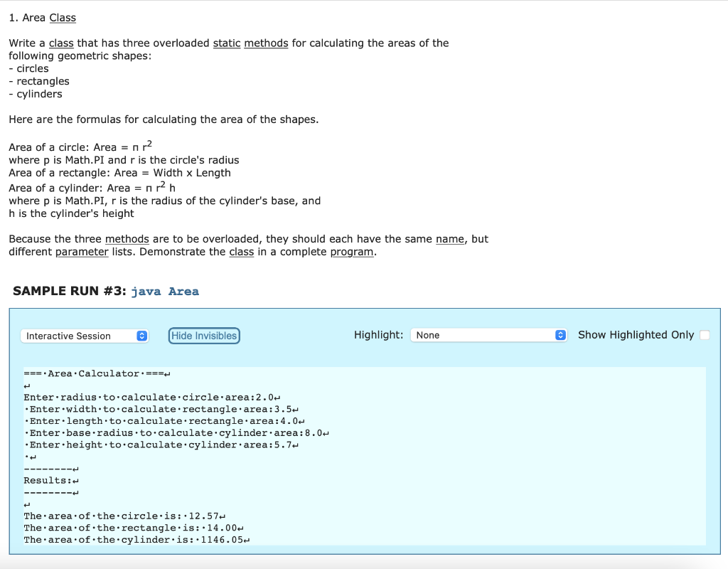The height and width of the screenshot is (569, 728).
Task: Enable the Show Highlighted Only checkbox
Action: (705, 334)
